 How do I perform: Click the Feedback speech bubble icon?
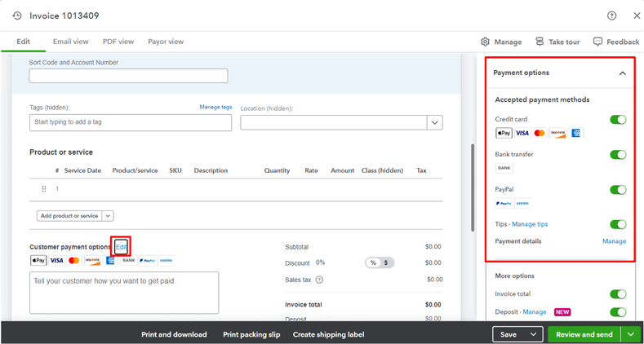597,42
